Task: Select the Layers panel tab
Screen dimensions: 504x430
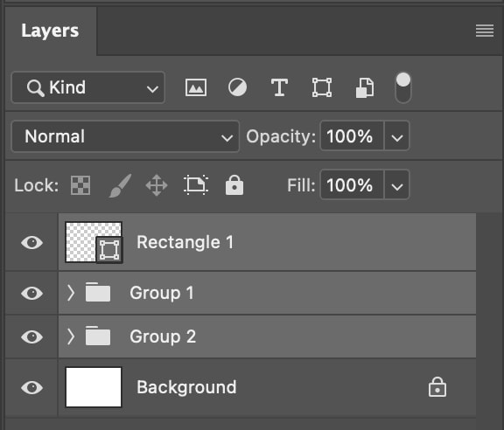Action: [50, 31]
